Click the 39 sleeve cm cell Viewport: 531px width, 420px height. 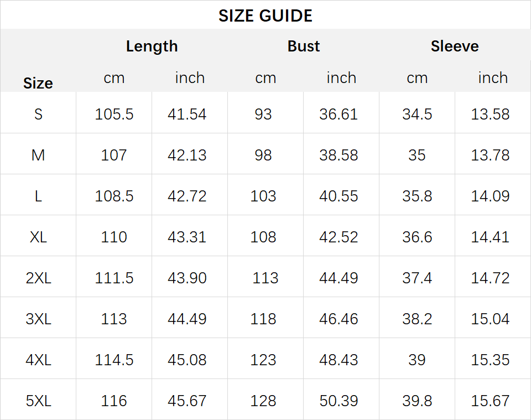point(417,360)
